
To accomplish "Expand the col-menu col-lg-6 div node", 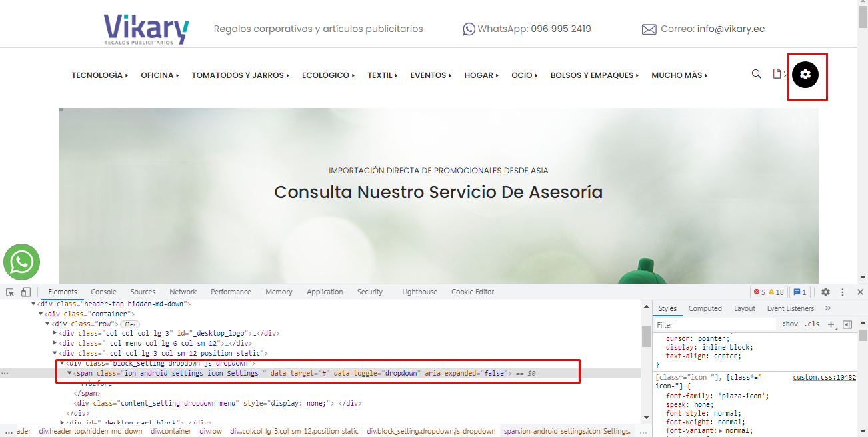I will (55, 343).
